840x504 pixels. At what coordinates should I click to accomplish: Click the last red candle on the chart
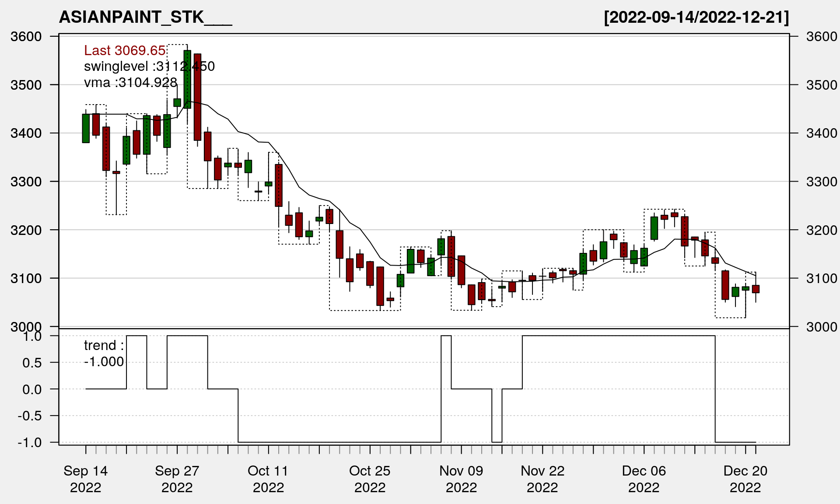point(756,289)
